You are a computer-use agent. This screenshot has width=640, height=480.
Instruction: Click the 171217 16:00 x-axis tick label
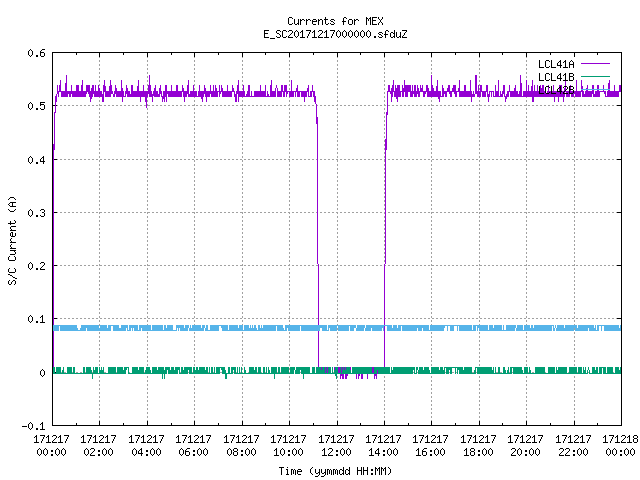[x=431, y=446]
